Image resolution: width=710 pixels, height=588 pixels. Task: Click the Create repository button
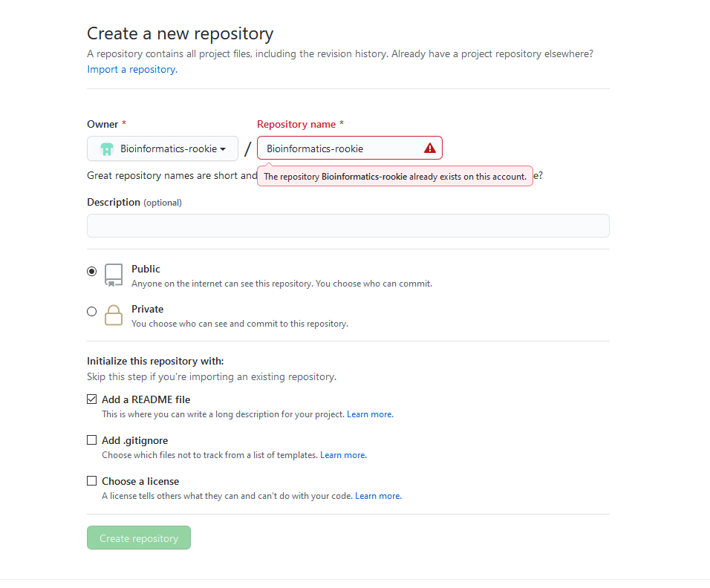pos(139,538)
